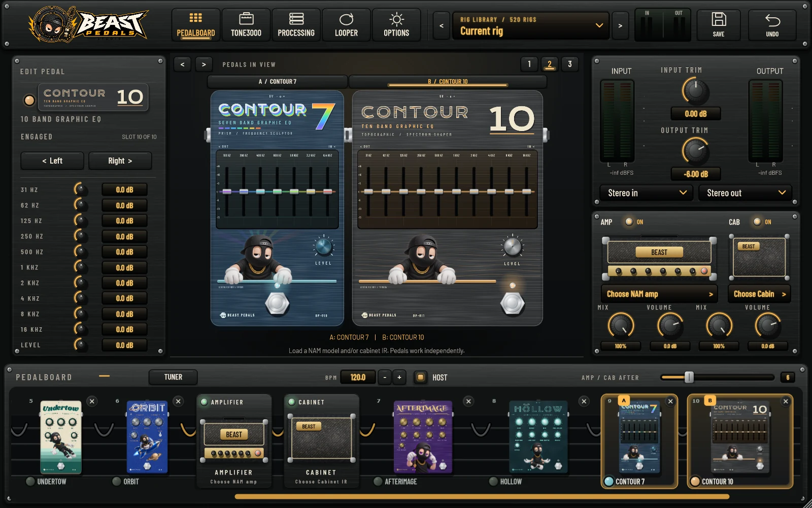Open Choose NAM amp selector
This screenshot has height=508, width=812.
click(659, 294)
